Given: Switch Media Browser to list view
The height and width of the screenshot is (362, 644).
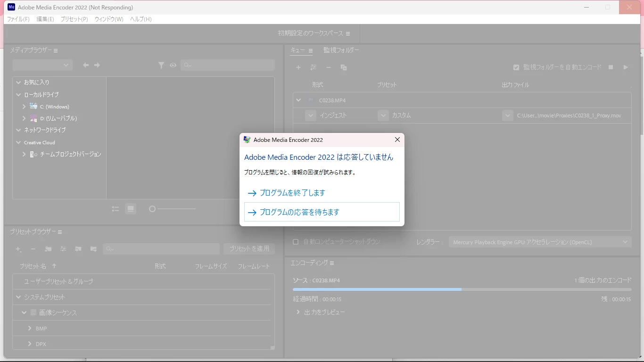Looking at the screenshot, I should point(116,209).
